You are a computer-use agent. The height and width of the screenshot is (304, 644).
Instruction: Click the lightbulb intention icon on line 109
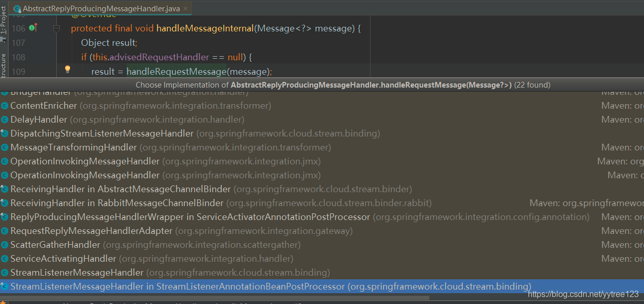tap(67, 70)
